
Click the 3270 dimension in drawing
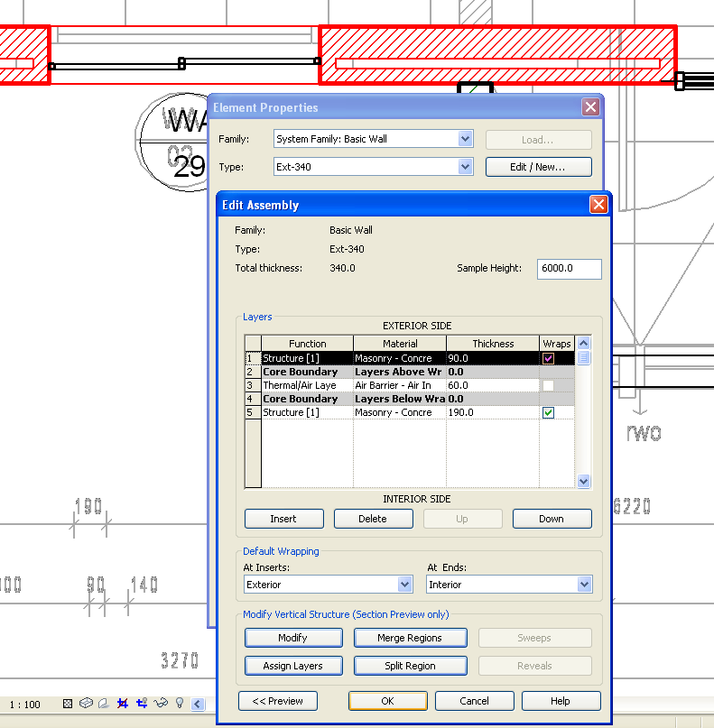[x=180, y=659]
